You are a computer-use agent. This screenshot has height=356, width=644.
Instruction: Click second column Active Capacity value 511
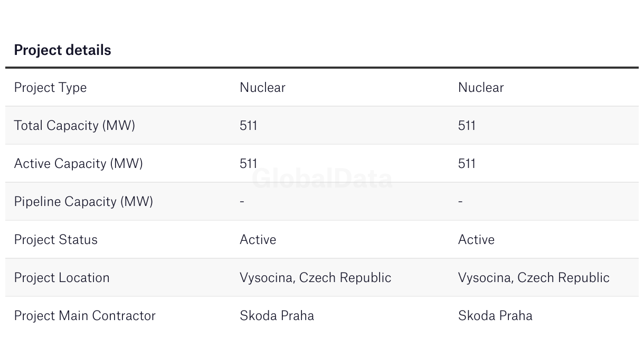pyautogui.click(x=467, y=164)
